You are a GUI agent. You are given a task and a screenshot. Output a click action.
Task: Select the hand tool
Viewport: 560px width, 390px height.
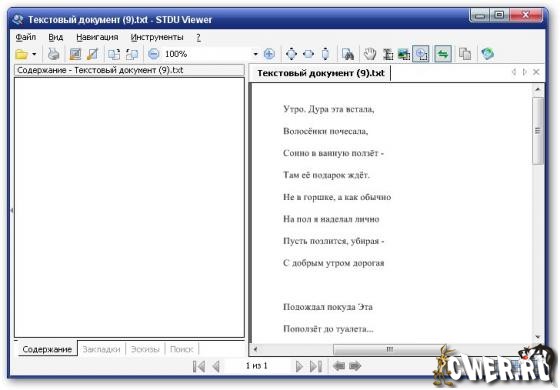coord(370,54)
